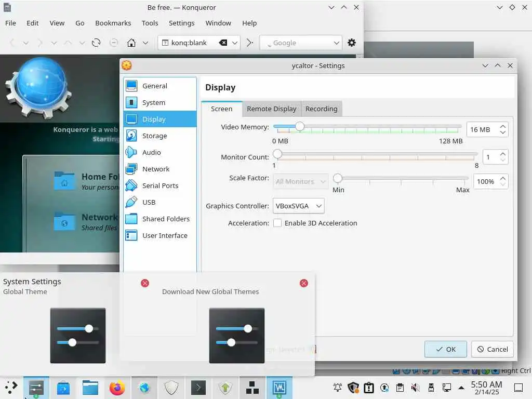
Task: Close the right red X on the theme preview
Action: pos(304,283)
